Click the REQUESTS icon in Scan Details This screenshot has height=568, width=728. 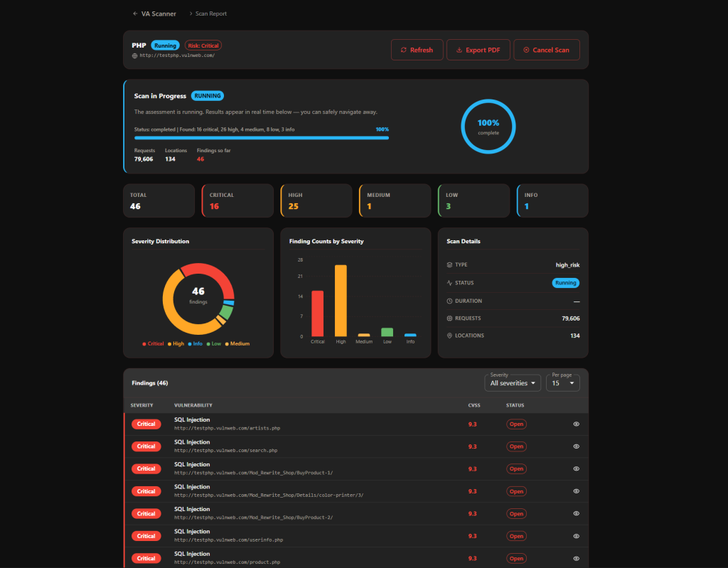449,318
